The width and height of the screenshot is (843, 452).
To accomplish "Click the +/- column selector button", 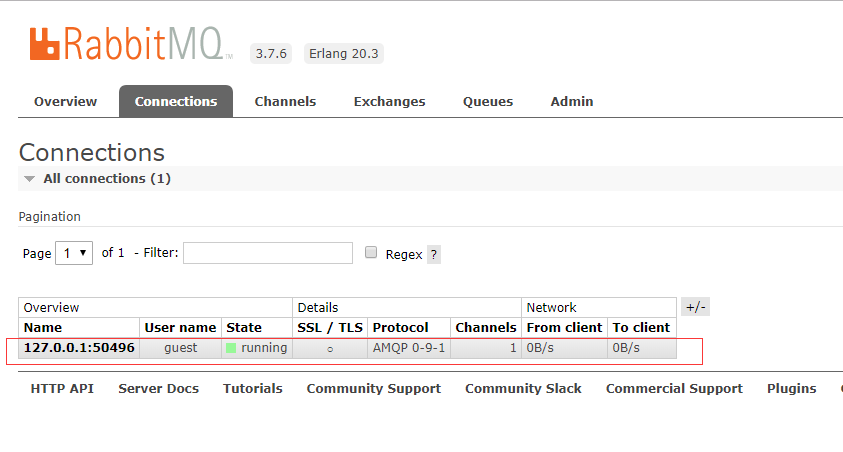I will coord(695,307).
